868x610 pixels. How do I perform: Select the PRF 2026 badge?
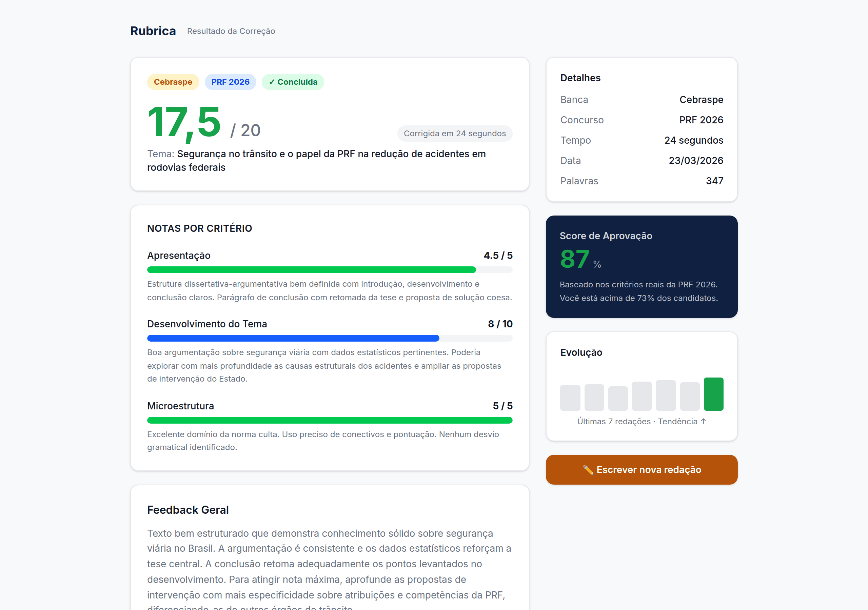coord(230,82)
